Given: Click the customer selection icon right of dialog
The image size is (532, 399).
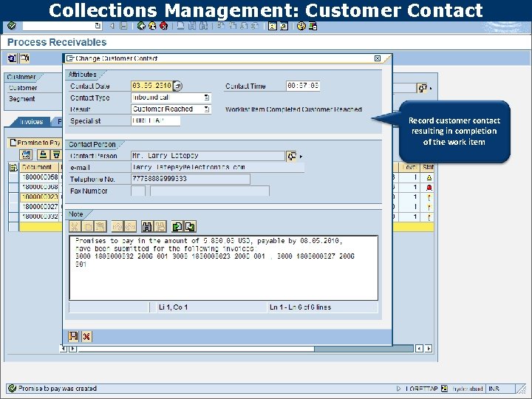Looking at the screenshot, I should [x=423, y=88].
